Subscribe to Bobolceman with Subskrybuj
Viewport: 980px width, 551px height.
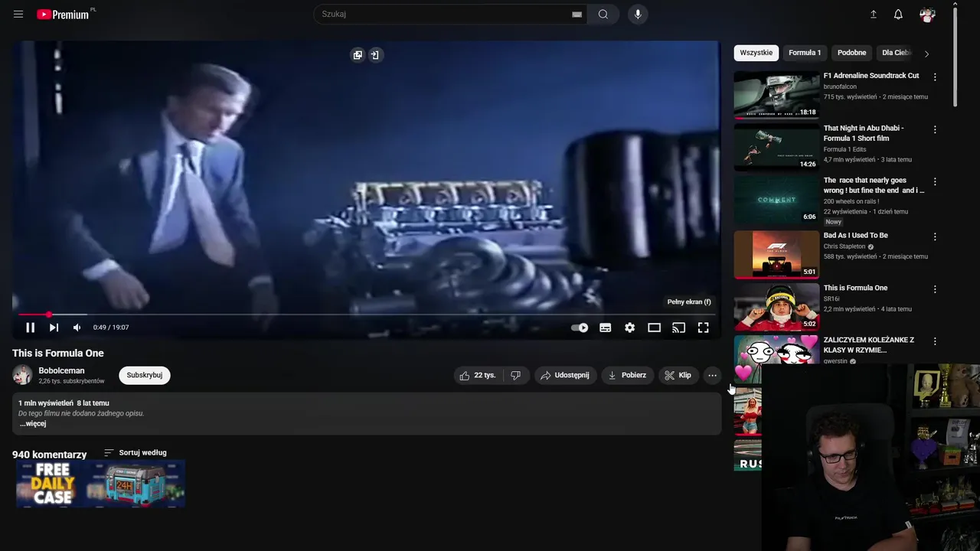(144, 375)
